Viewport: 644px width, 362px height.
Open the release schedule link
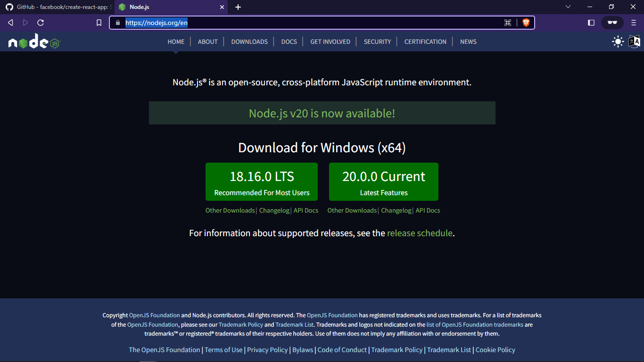click(420, 233)
